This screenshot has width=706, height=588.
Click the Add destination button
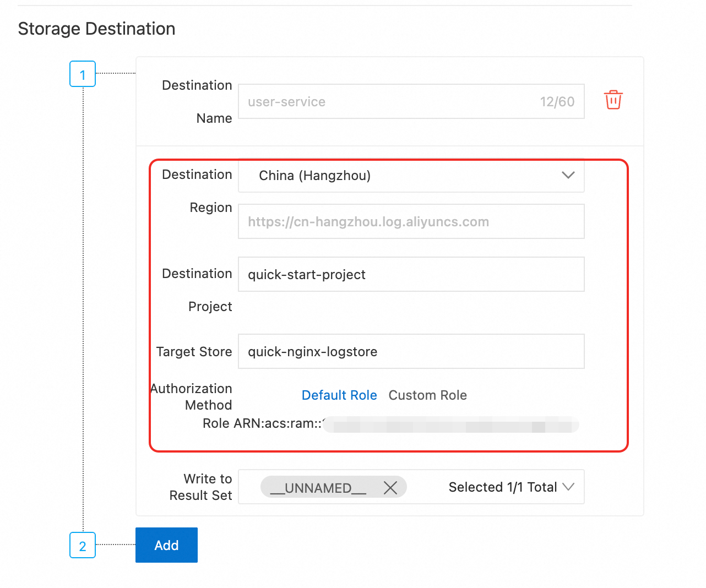[x=166, y=545]
